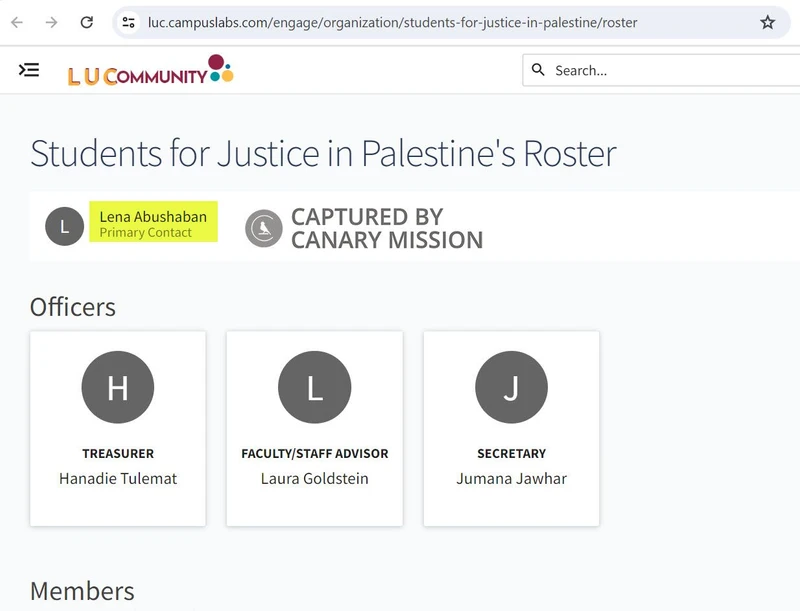Click the Laura Goldstein L avatar circle
Image resolution: width=800 pixels, height=611 pixels.
coord(314,387)
